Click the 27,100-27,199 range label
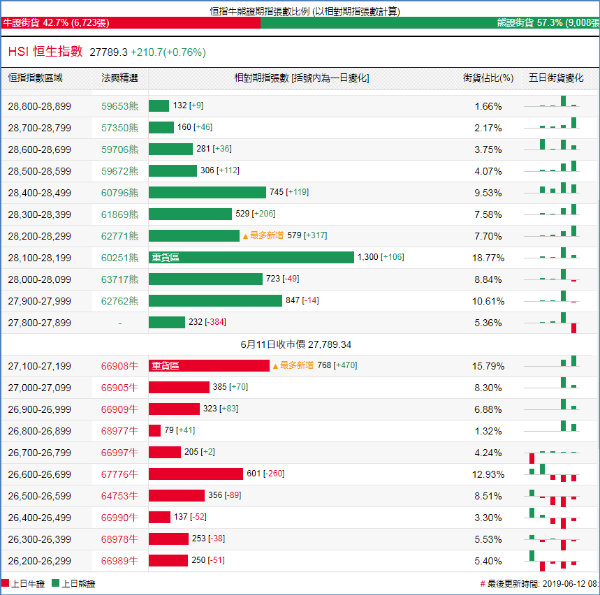Image resolution: width=600 pixels, height=595 pixels. 39,366
